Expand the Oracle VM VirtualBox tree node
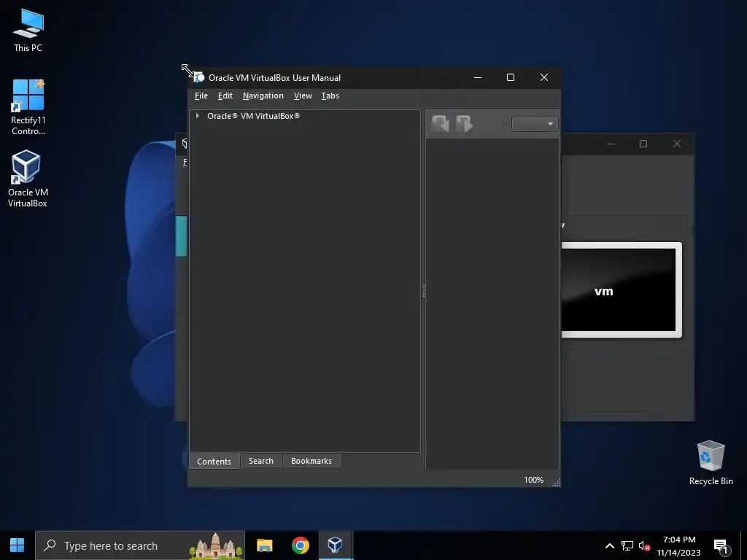 [198, 116]
